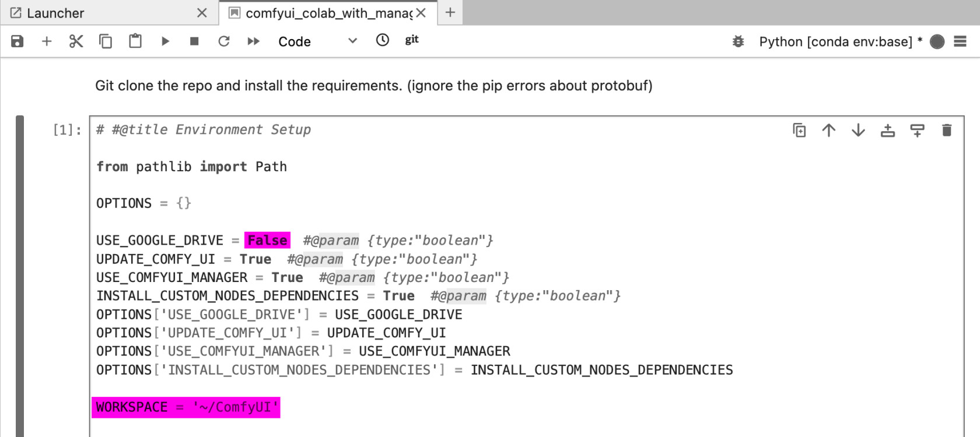Click the highlighted False value
Image resolution: width=980 pixels, height=437 pixels.
pos(267,240)
